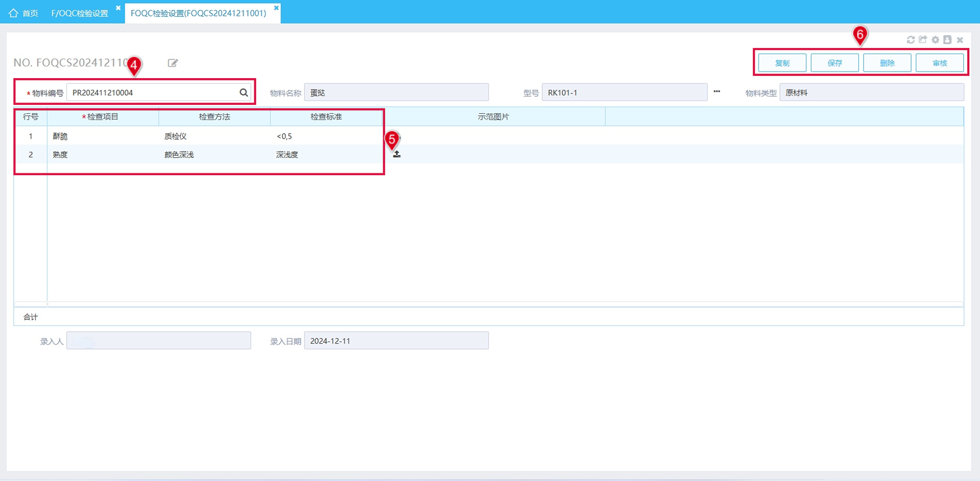Close the F/OQC检验设置 tab

point(118,8)
